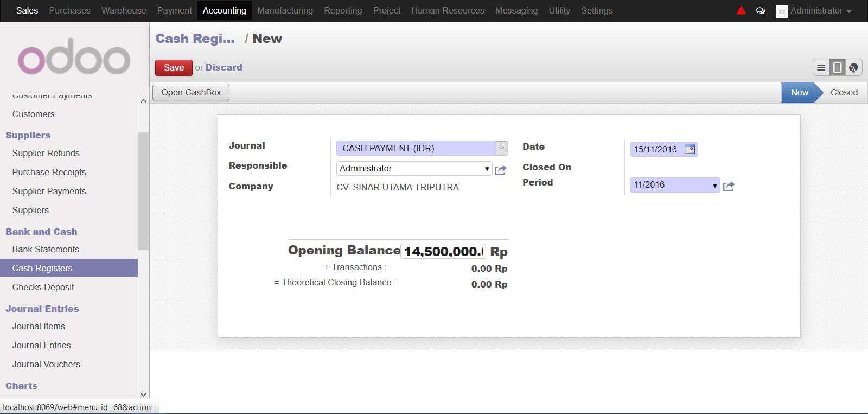Image resolution: width=868 pixels, height=414 pixels.
Task: Open the Manufacturing menu
Action: (x=285, y=10)
